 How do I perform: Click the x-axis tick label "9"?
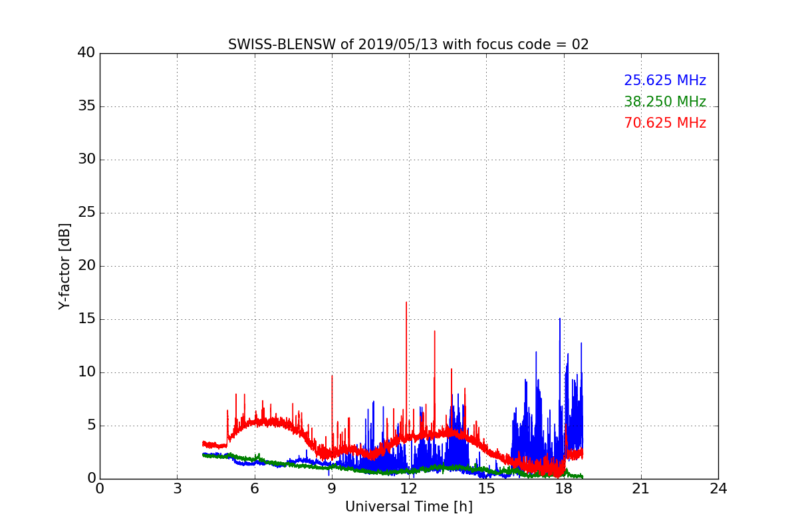point(332,488)
